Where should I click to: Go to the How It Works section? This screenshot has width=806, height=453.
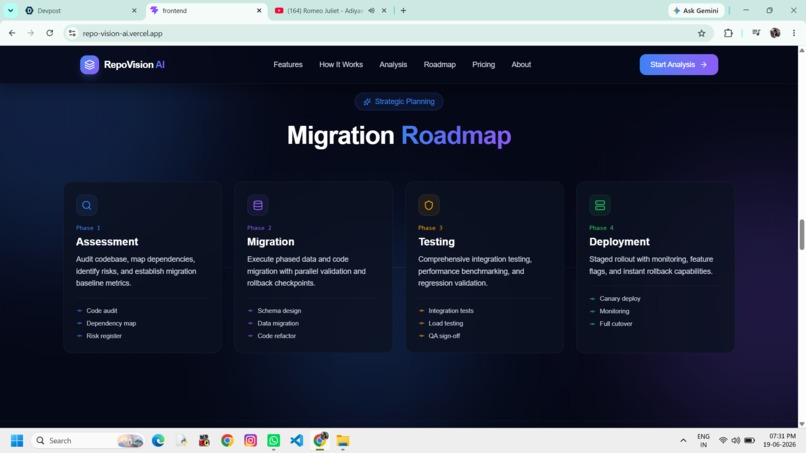341,65
